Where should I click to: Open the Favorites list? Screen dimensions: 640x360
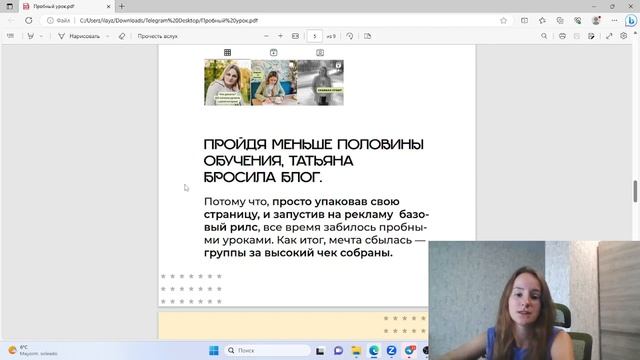[x=542, y=20]
